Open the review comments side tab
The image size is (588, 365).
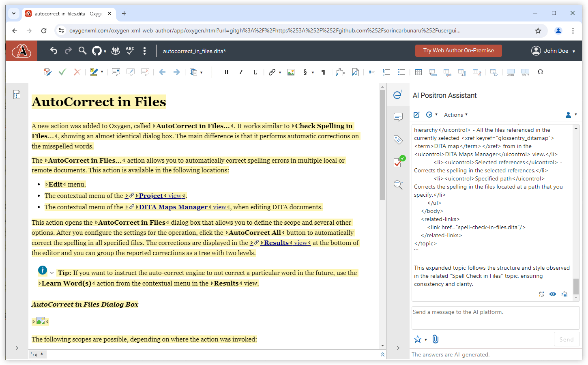(x=398, y=117)
